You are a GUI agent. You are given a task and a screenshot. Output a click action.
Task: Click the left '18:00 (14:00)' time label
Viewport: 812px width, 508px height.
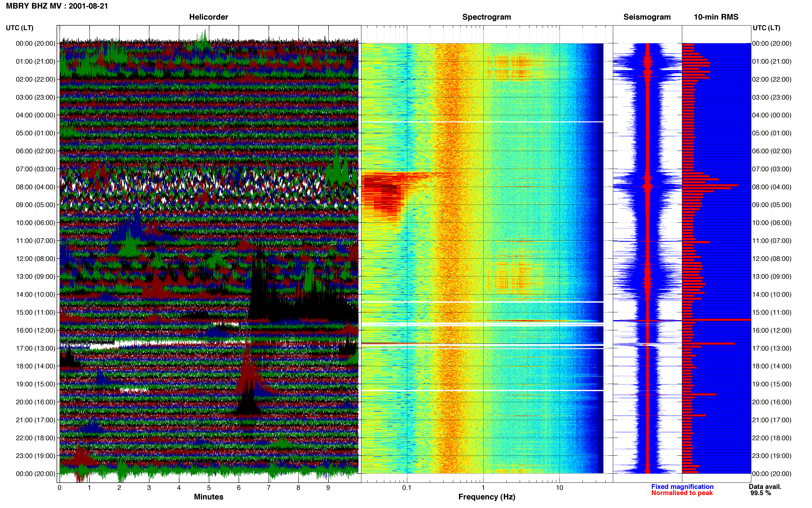point(36,366)
